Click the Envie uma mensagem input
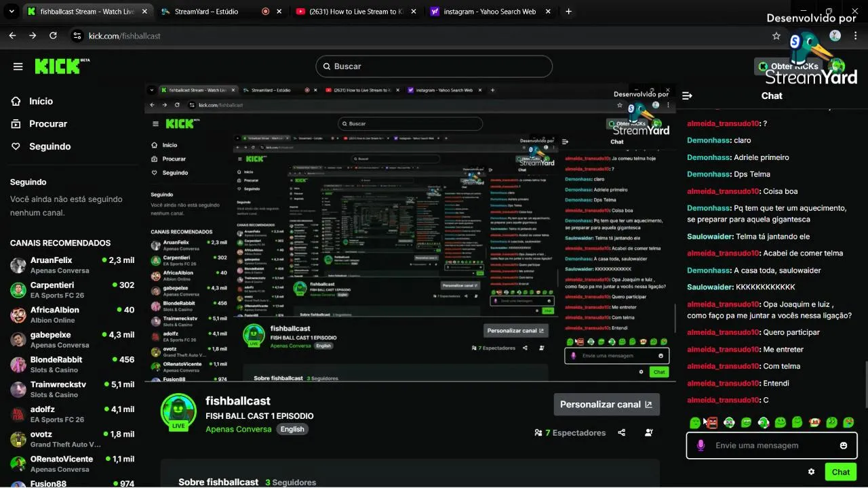The image size is (868, 488). coord(772,445)
